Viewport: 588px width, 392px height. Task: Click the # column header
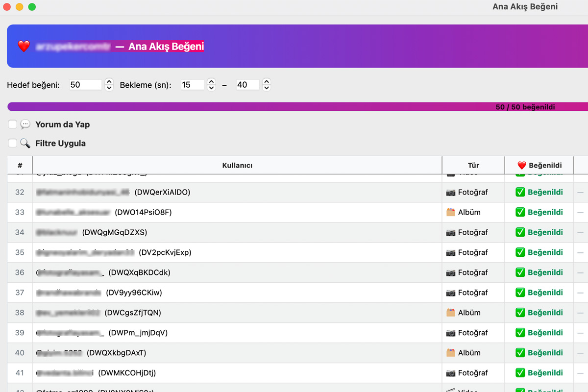point(20,166)
